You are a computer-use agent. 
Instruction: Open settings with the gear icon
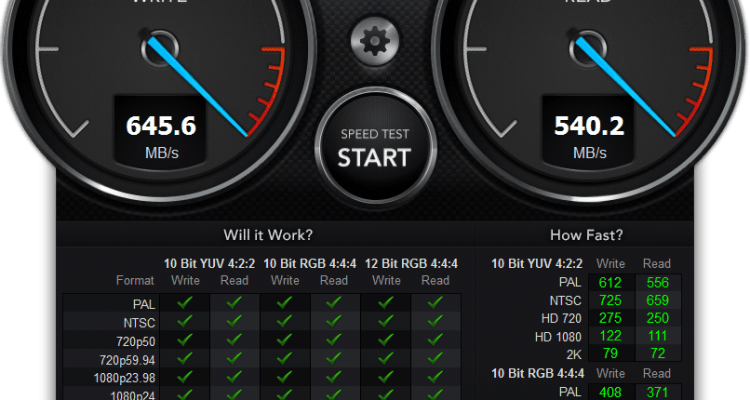(374, 41)
